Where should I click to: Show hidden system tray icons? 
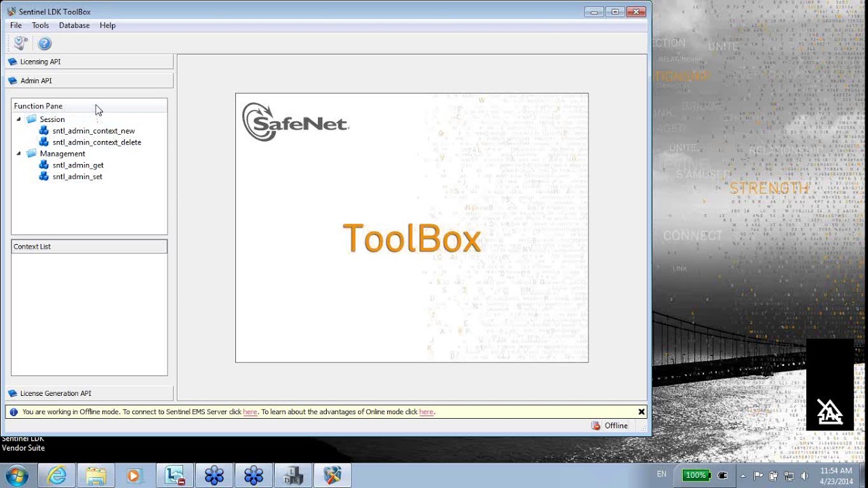click(x=743, y=476)
